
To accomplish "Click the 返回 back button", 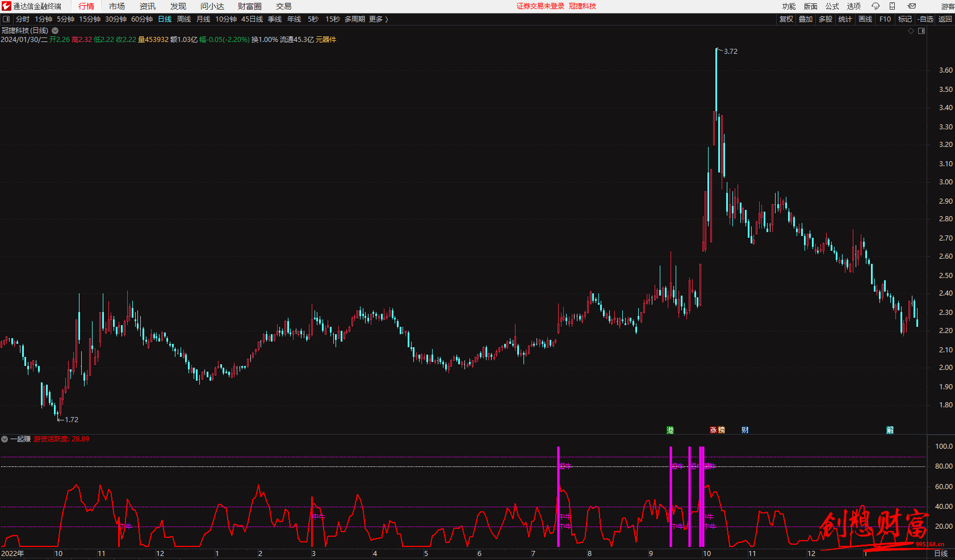I will tap(945, 19).
